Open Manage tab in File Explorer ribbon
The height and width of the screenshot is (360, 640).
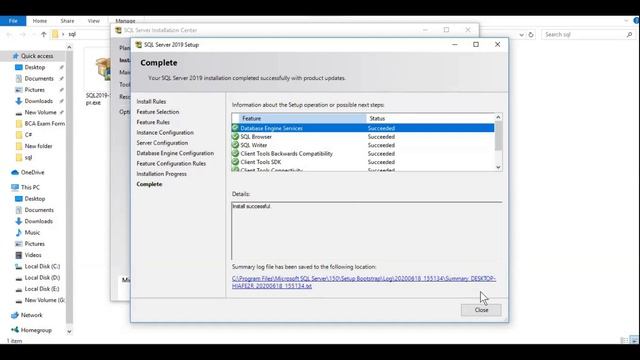click(x=125, y=21)
